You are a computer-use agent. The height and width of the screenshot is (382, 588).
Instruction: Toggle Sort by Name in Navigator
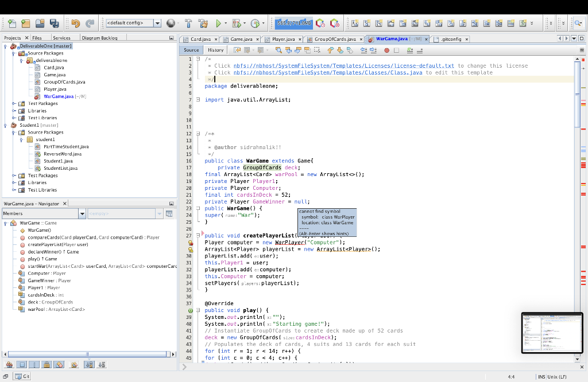(90, 364)
